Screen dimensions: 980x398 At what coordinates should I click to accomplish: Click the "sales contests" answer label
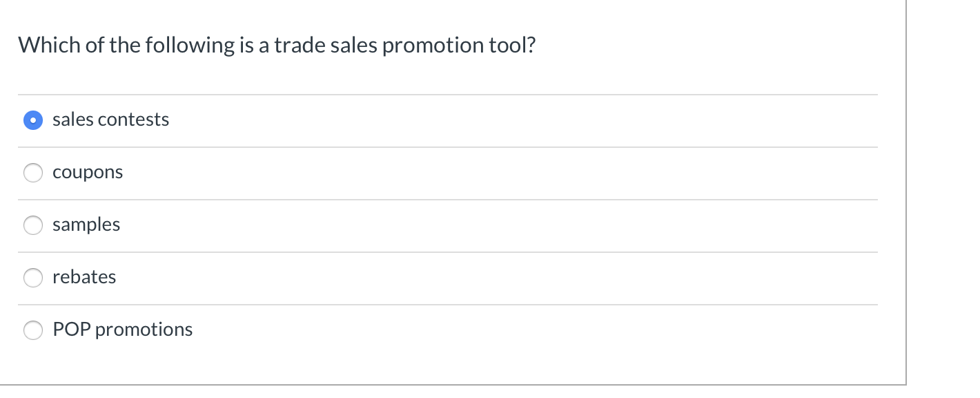[110, 120]
